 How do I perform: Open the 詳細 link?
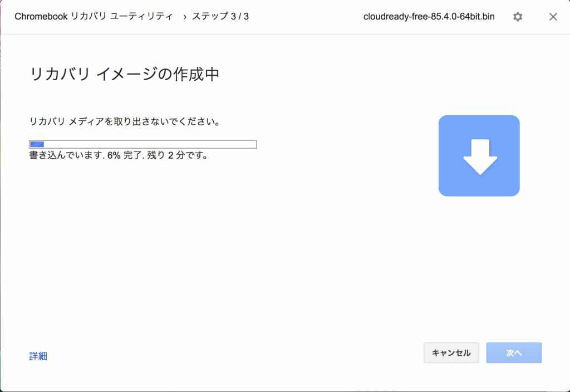coord(38,356)
